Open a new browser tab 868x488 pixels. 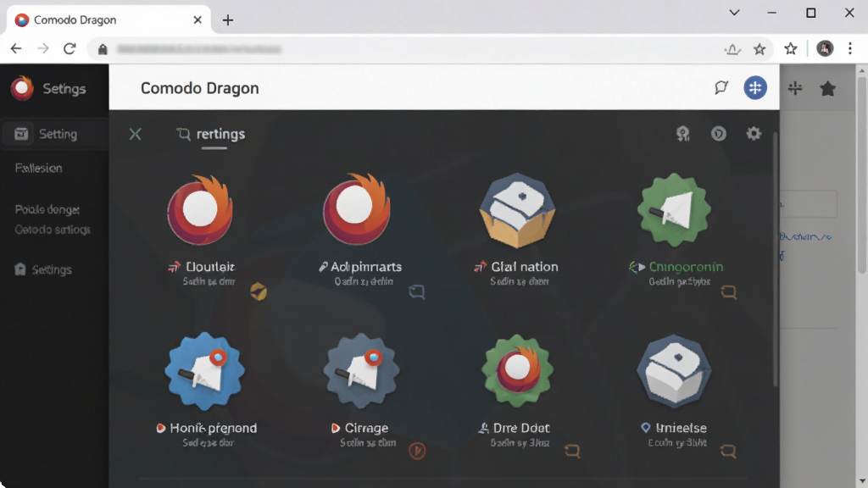[227, 20]
